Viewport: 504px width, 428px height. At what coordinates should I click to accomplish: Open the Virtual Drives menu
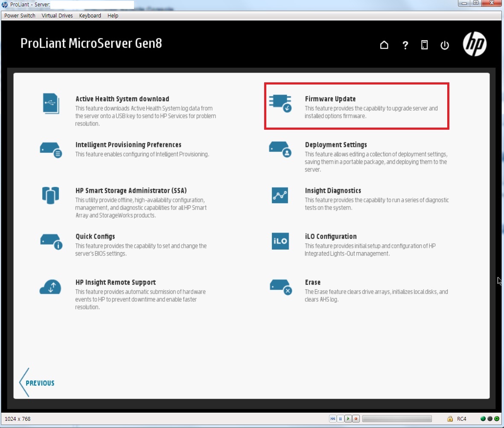pyautogui.click(x=57, y=15)
